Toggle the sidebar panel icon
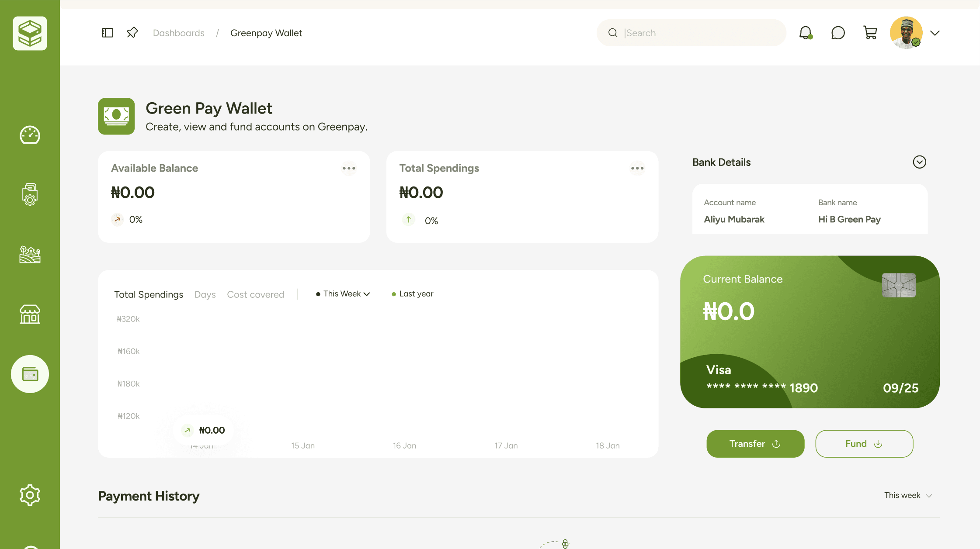980x549 pixels. (x=108, y=33)
